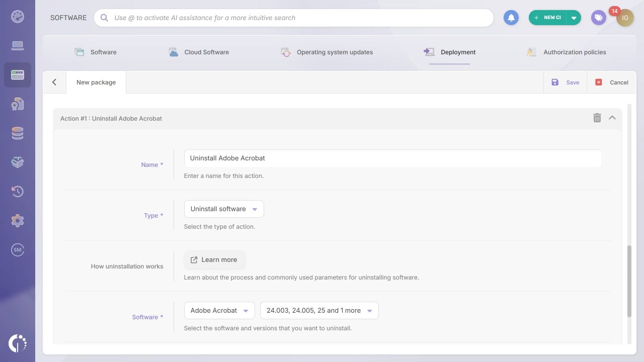Delete Action #1 using the trash icon
This screenshot has height=362, width=644.
(x=597, y=118)
